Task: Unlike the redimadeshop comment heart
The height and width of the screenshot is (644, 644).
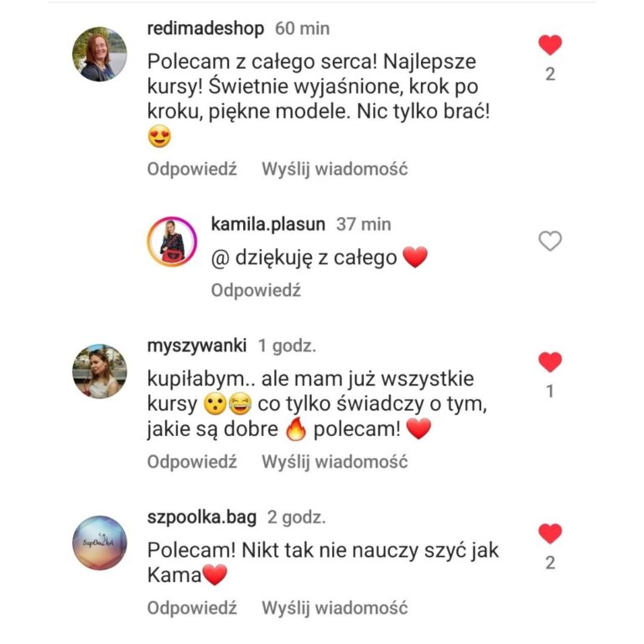Action: tap(550, 44)
